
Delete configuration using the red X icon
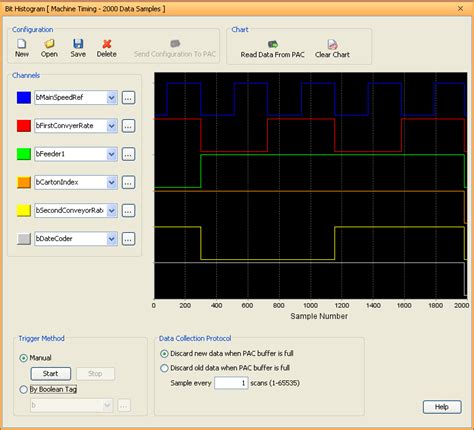[107, 44]
